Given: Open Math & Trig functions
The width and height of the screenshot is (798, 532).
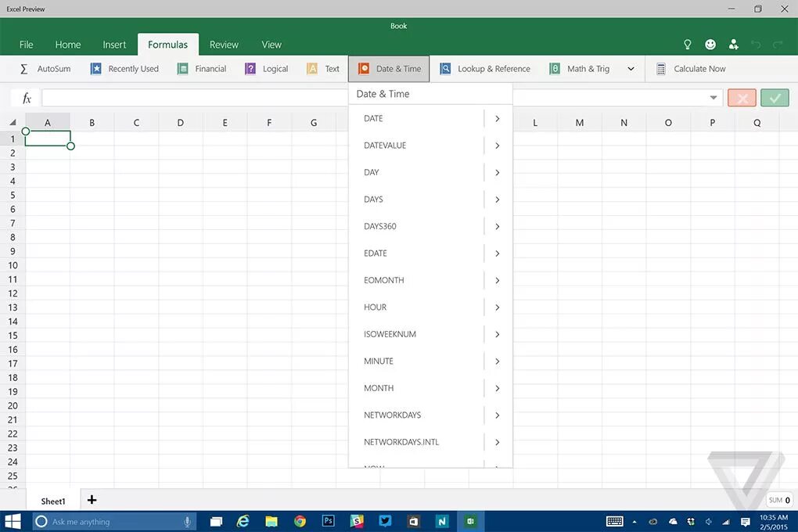Looking at the screenshot, I should (579, 69).
